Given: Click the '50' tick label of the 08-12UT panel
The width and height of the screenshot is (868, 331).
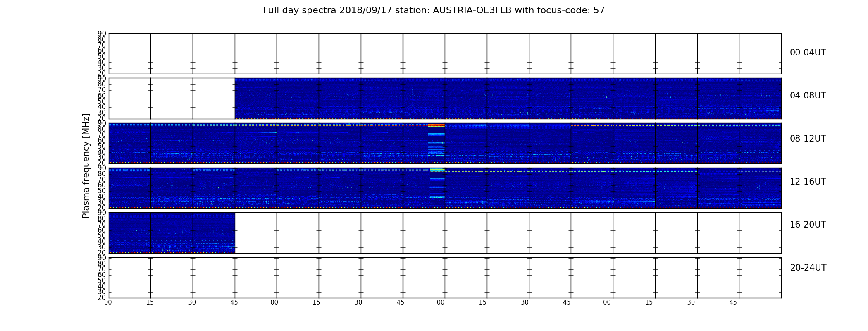Looking at the screenshot, I should [102, 146].
